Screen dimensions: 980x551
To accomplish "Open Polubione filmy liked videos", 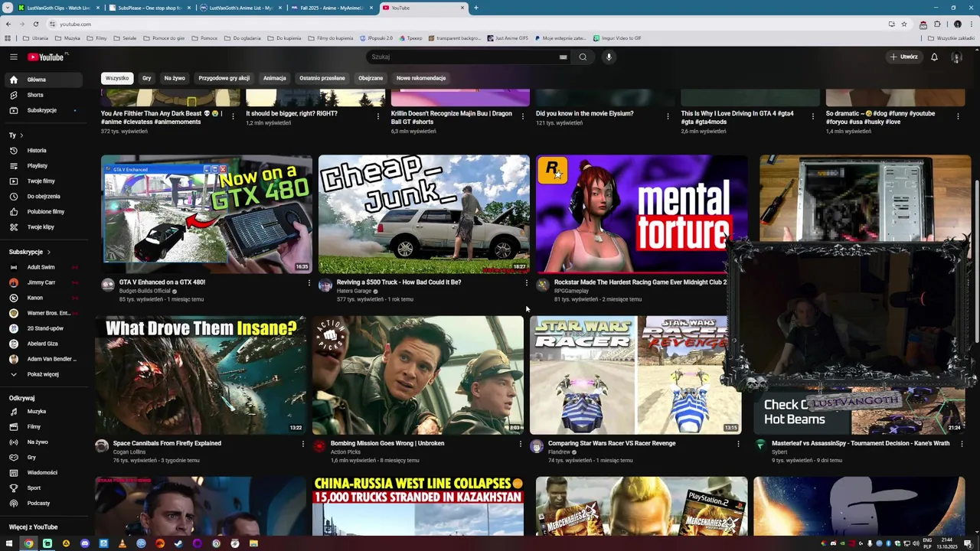I will (45, 212).
